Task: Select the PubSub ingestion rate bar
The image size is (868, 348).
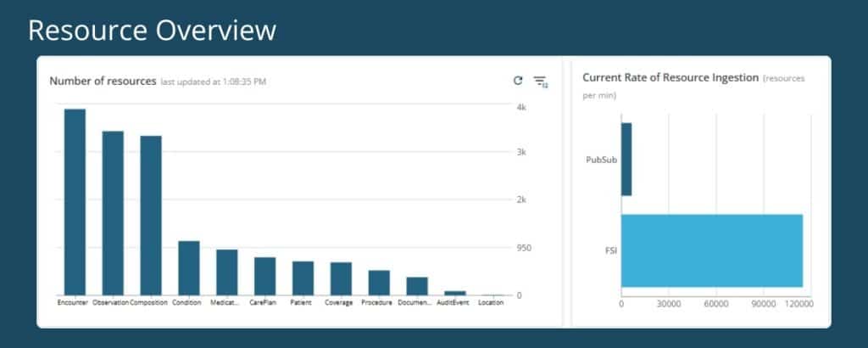Action: 626,160
